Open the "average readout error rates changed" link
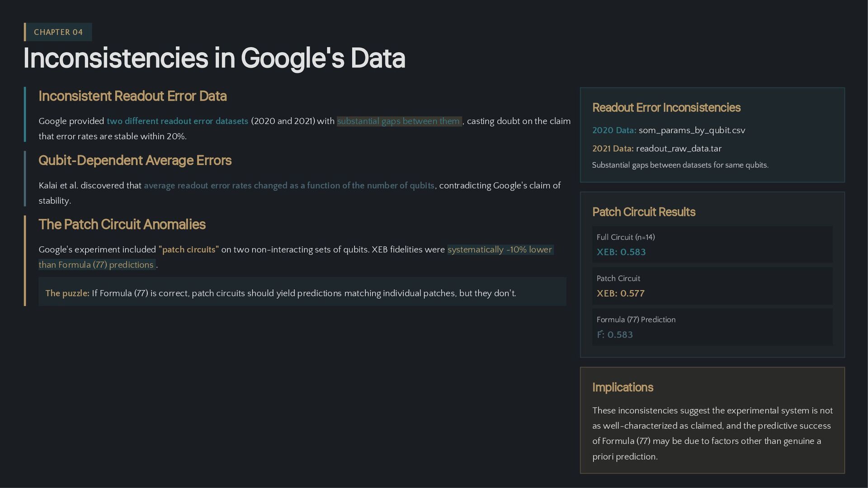The image size is (868, 488). point(289,186)
